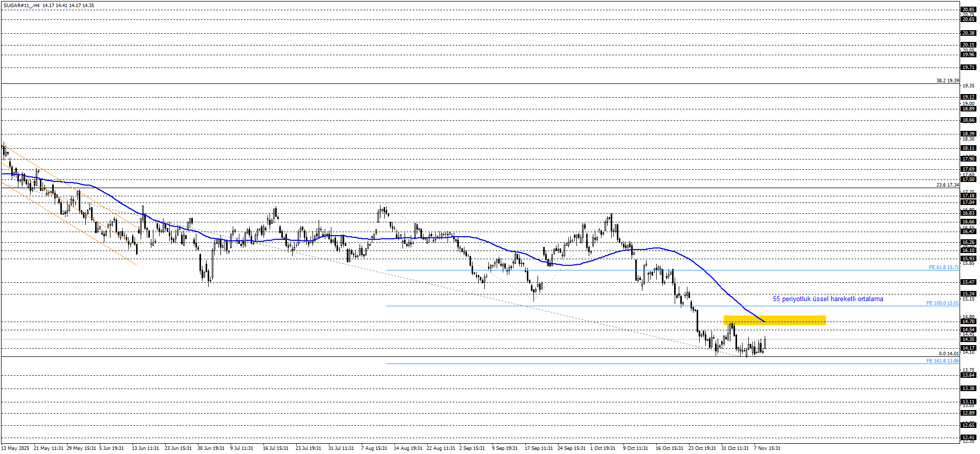This screenshot has height=454, width=980.
Task: Click the 14.70 price level tag
Action: tap(968, 322)
